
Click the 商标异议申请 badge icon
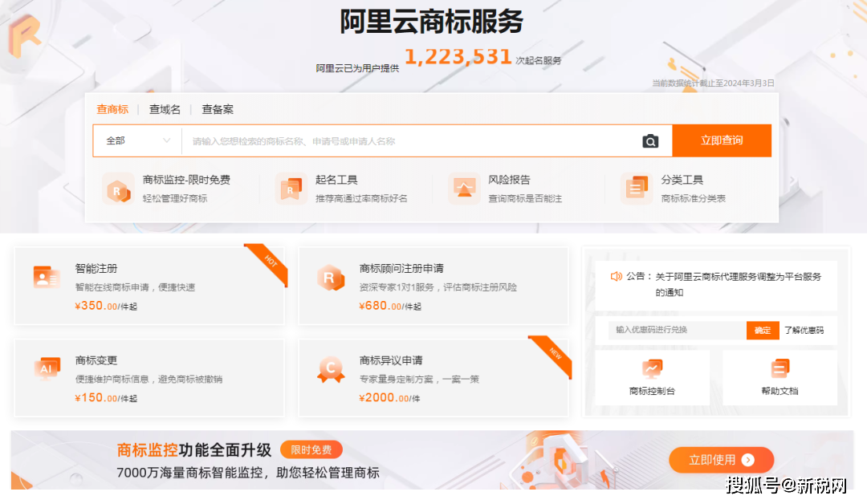tap(330, 369)
